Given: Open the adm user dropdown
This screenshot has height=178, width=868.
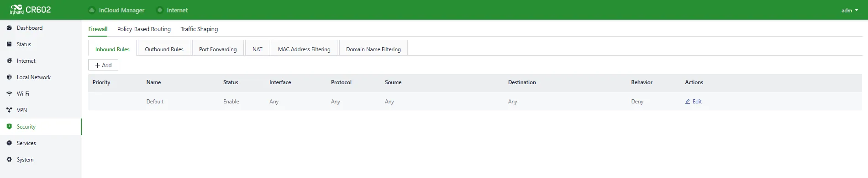Looking at the screenshot, I should (x=850, y=10).
